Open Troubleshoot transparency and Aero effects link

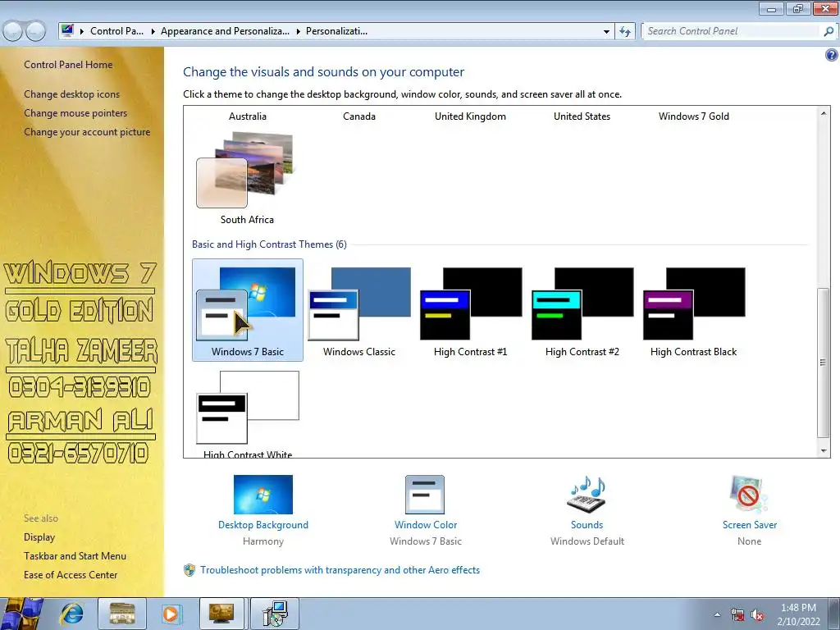click(340, 570)
